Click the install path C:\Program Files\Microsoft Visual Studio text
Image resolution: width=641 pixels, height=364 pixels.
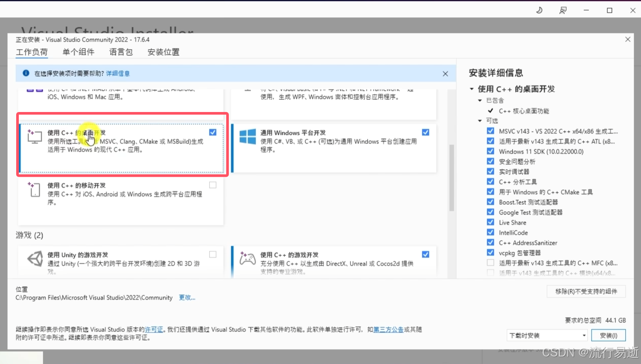(94, 297)
